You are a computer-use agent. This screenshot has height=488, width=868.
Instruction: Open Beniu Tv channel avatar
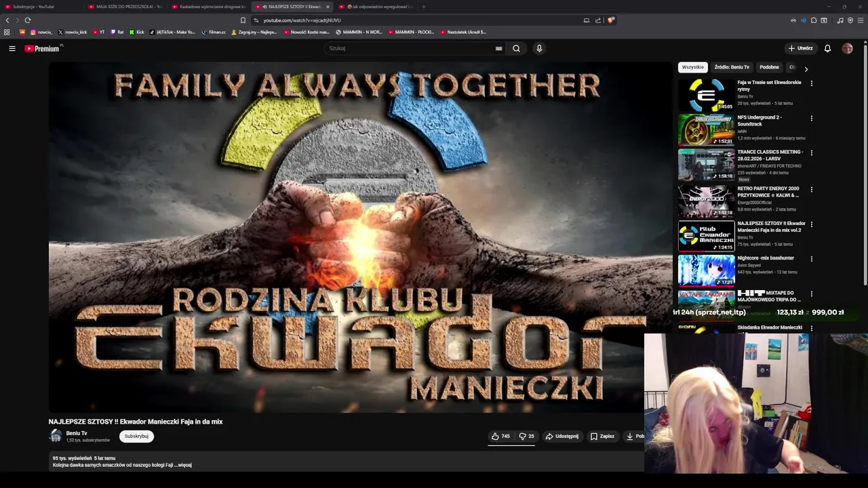[56, 436]
